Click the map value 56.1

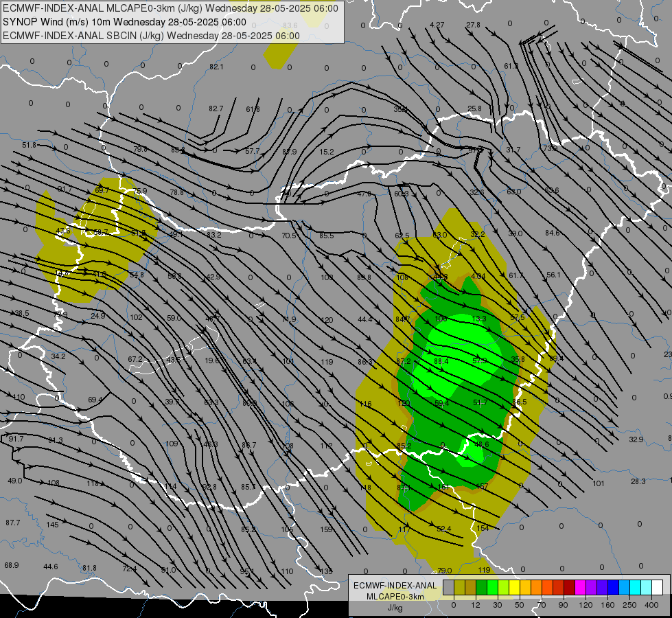click(553, 275)
